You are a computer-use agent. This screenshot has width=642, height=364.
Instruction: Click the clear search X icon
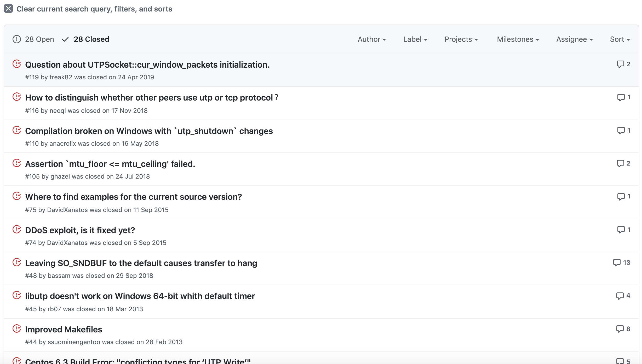tap(8, 9)
